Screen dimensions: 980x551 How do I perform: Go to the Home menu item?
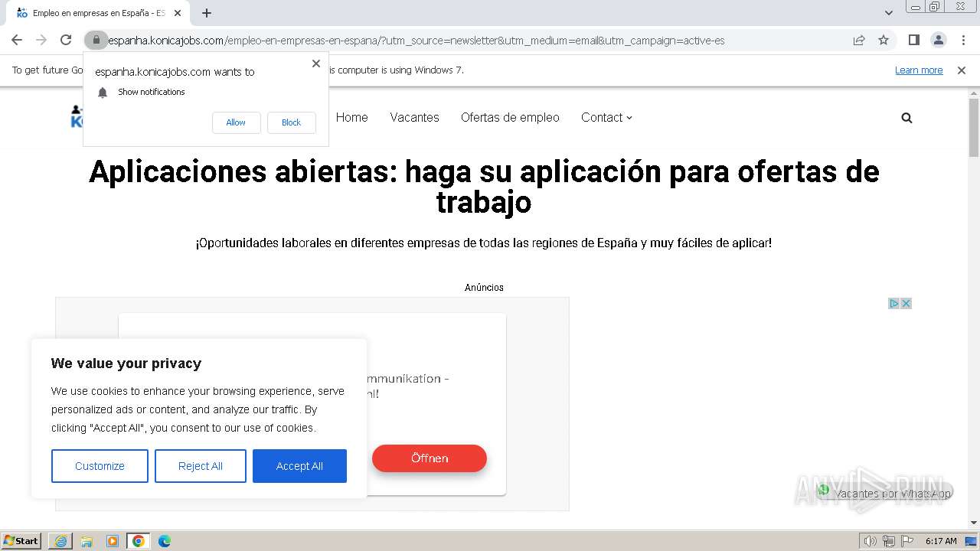tap(351, 118)
